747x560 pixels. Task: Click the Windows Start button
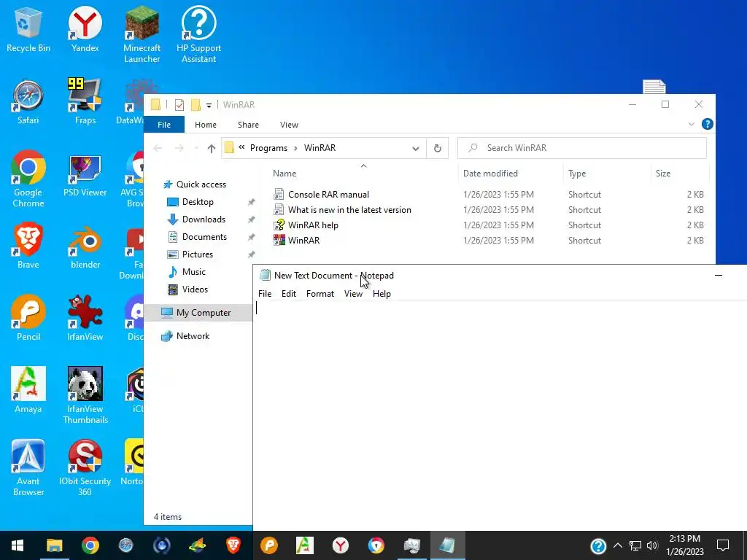(x=18, y=545)
